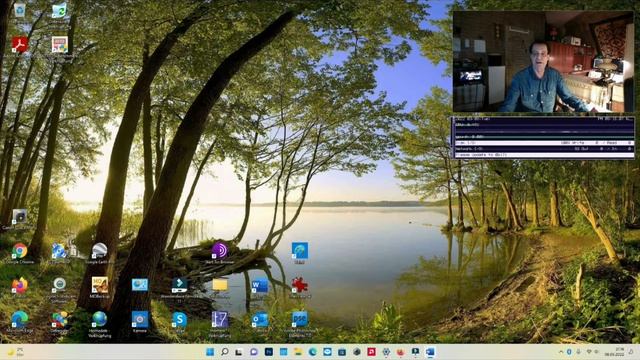Open the Bluetooth tray icon
Image resolution: width=640 pixels, height=360 pixels.
[x=569, y=352]
